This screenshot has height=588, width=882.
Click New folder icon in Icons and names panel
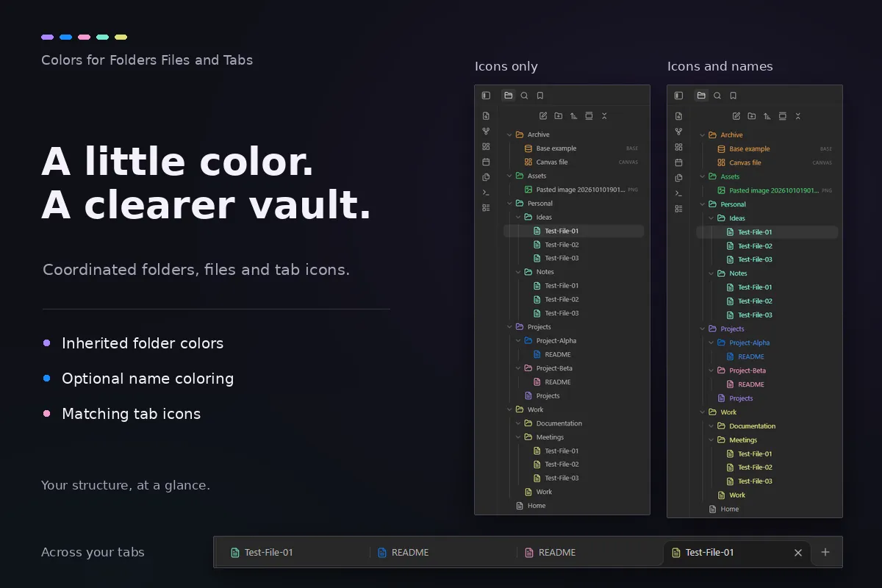[x=752, y=116]
